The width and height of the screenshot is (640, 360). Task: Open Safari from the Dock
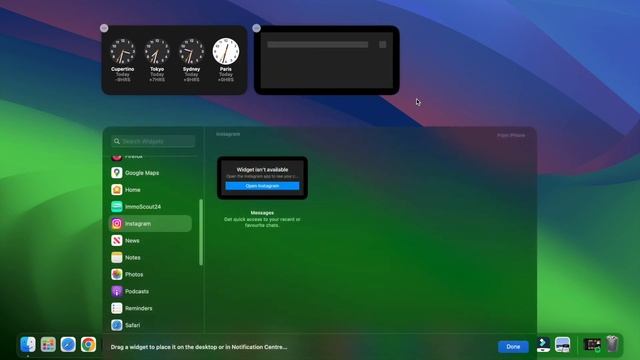pyautogui.click(x=68, y=344)
